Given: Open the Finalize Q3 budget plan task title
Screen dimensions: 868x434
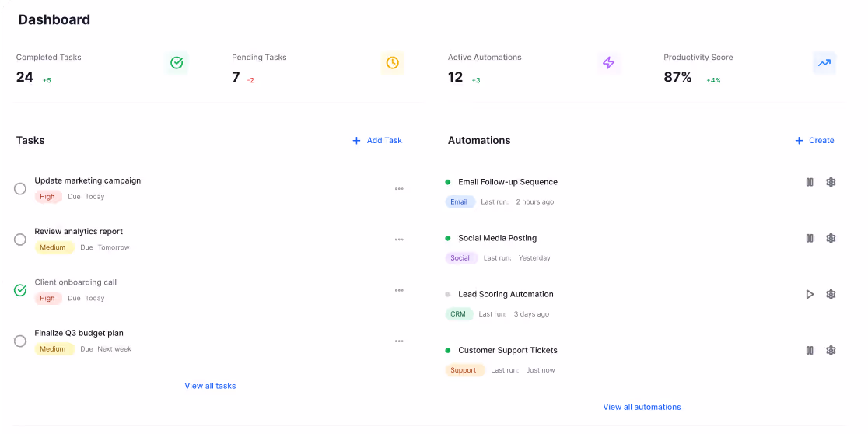Looking at the screenshot, I should [x=79, y=333].
